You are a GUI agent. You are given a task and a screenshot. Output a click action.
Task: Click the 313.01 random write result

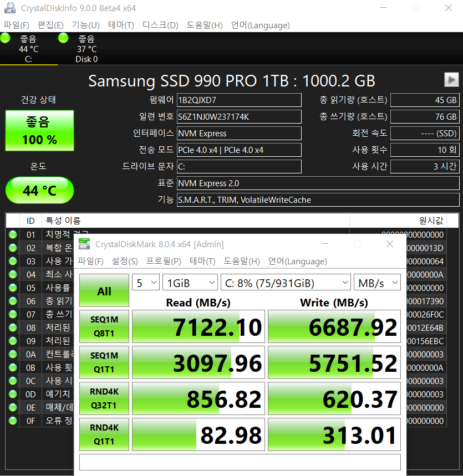coord(334,434)
